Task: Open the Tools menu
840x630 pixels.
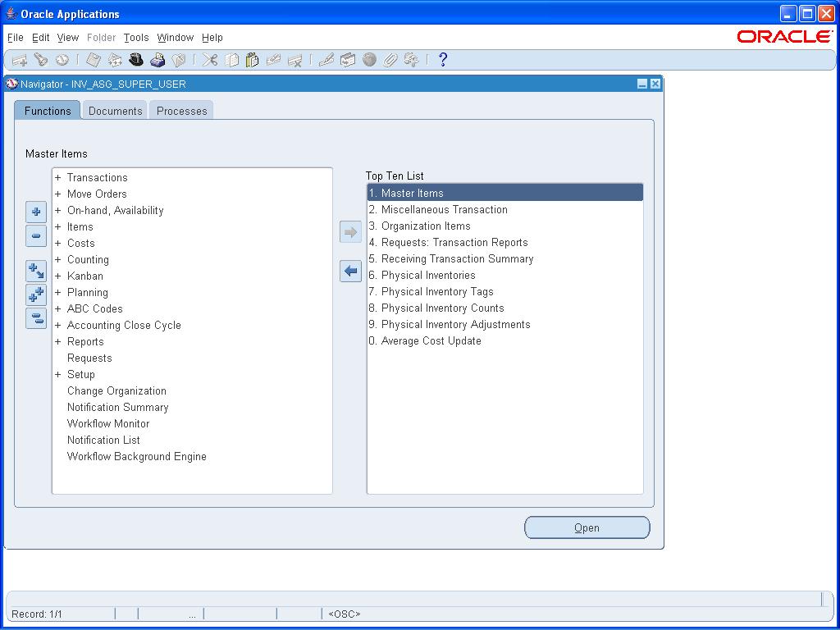Action: (136, 38)
